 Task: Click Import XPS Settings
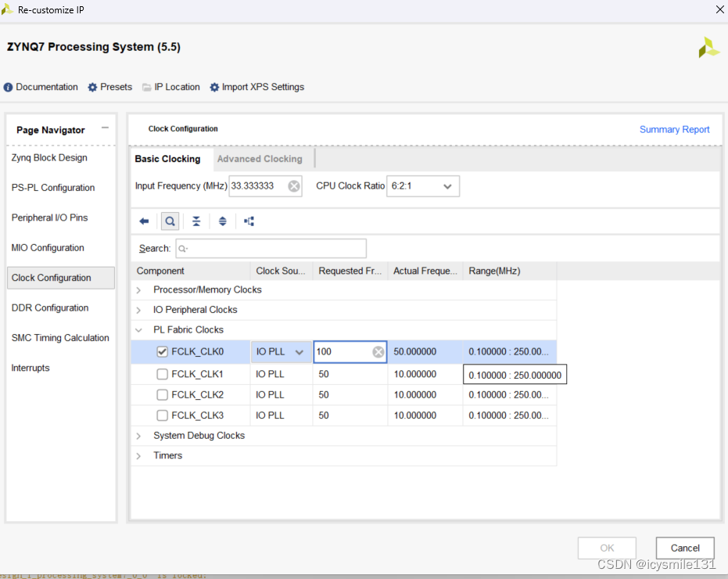(x=256, y=87)
